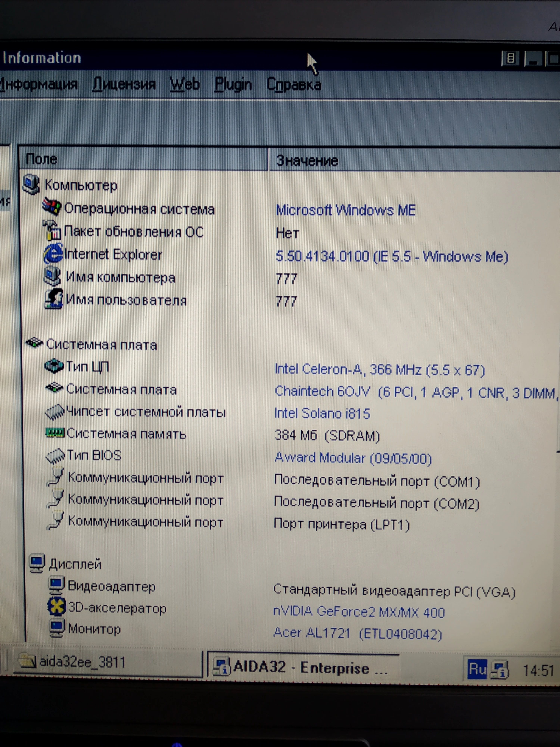560x747 pixels.
Task: Select the Системная плата group row
Action: (101, 344)
